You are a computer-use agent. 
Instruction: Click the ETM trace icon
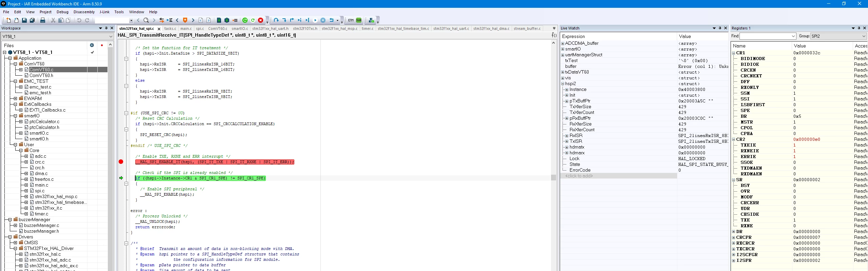tap(351, 20)
